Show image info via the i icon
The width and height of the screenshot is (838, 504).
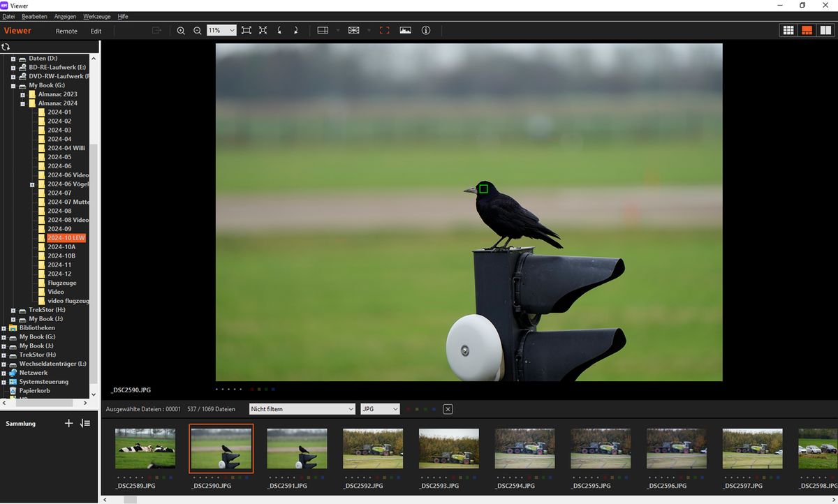[x=425, y=31]
